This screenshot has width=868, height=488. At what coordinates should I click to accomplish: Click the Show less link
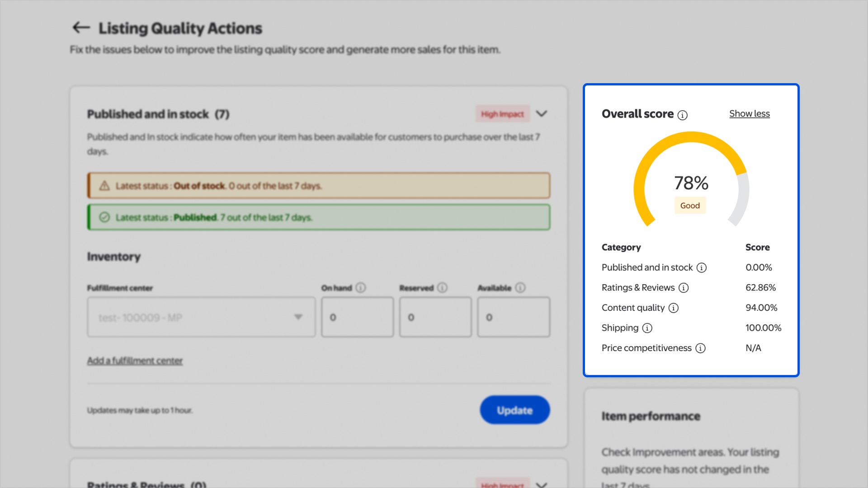point(749,114)
